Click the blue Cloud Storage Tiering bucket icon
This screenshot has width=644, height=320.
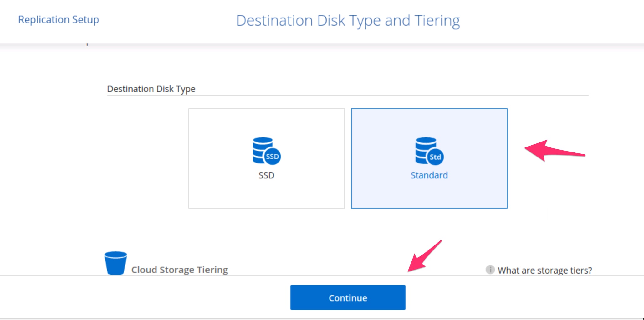115,263
